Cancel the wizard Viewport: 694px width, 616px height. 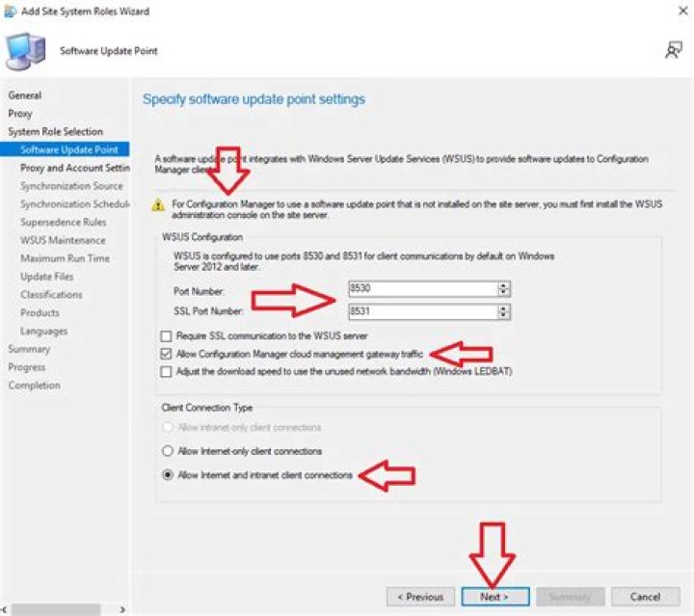pyautogui.click(x=645, y=597)
